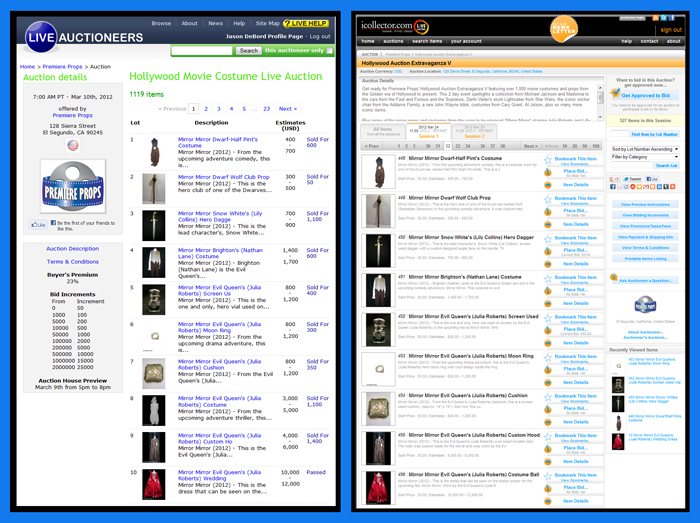Viewport: 700px width, 523px height.
Task: Click red wedding dress thumbnail for lot 10
Action: tap(154, 484)
